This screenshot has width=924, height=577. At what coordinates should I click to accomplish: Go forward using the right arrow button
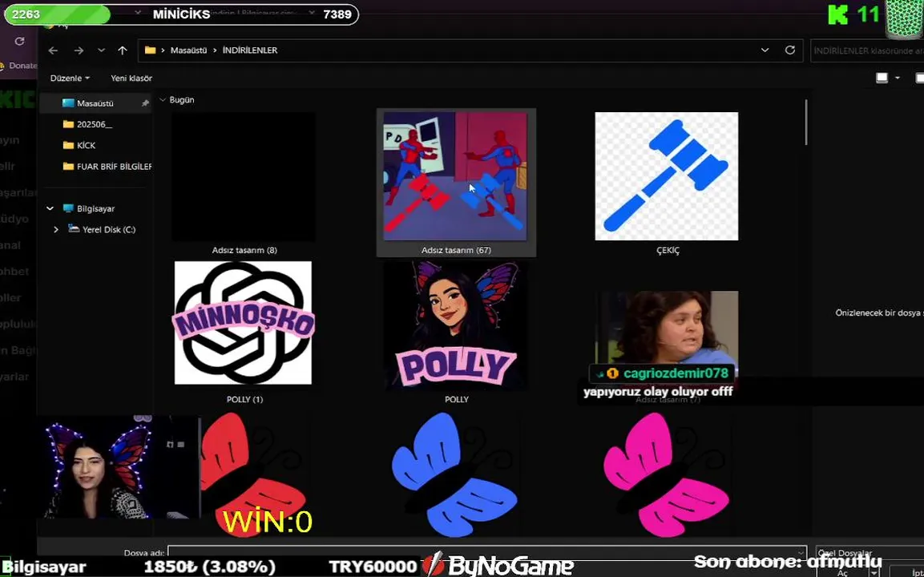pos(79,50)
